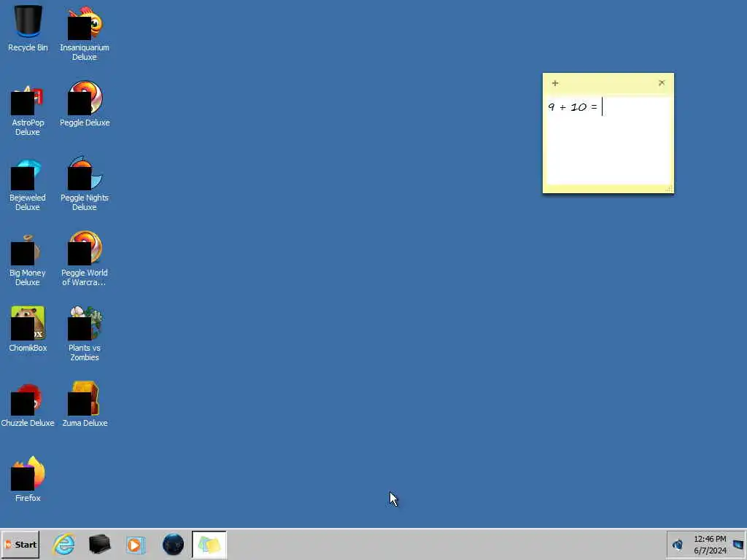Click the system tray notification icon
The height and width of the screenshot is (560, 747).
point(678,545)
